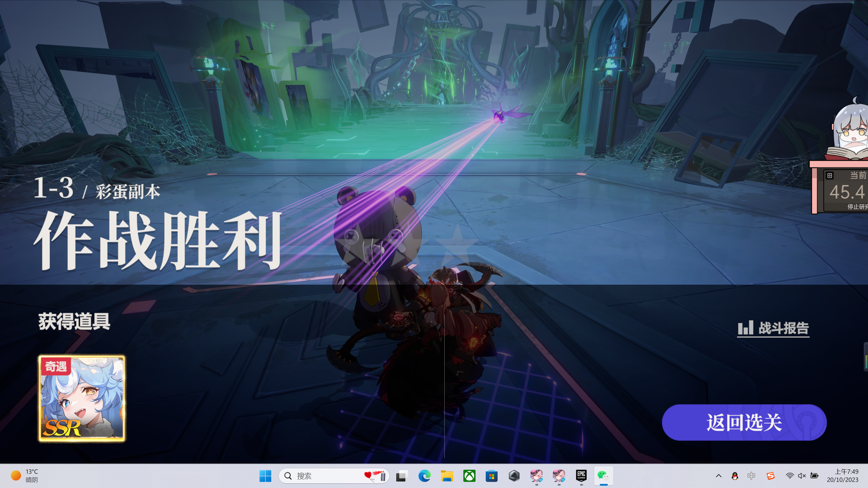Click the red 奇遇 tag on the card
The image size is (868, 488).
(56, 366)
